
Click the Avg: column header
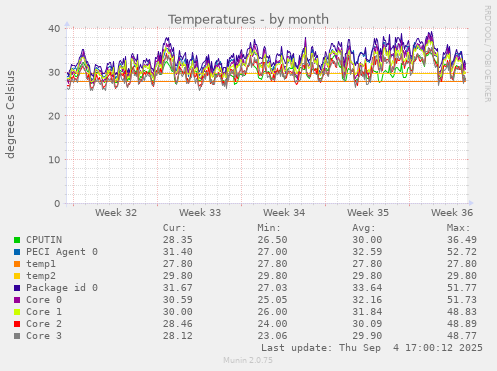point(364,228)
